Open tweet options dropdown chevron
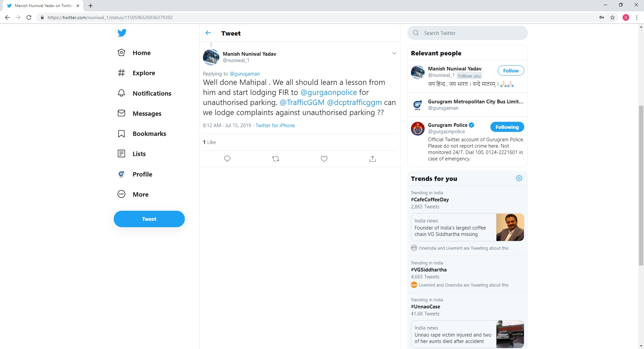This screenshot has width=644, height=349. pos(394,53)
